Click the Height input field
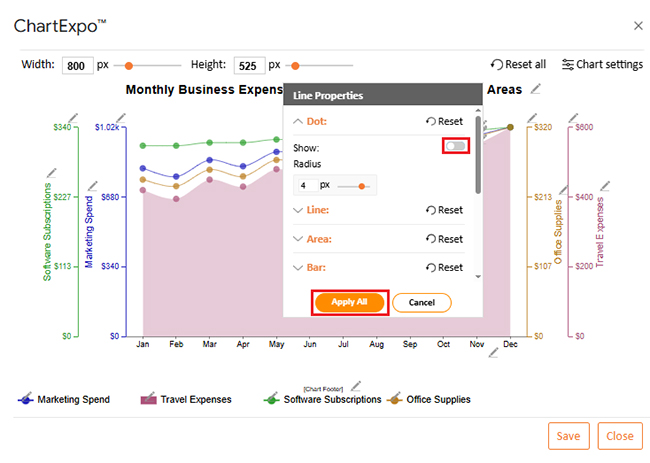The width and height of the screenshot is (650, 463). 249,65
